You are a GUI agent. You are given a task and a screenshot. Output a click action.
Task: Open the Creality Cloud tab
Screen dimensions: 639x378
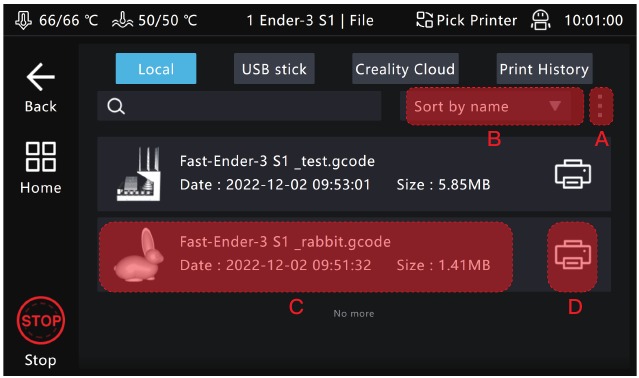405,68
